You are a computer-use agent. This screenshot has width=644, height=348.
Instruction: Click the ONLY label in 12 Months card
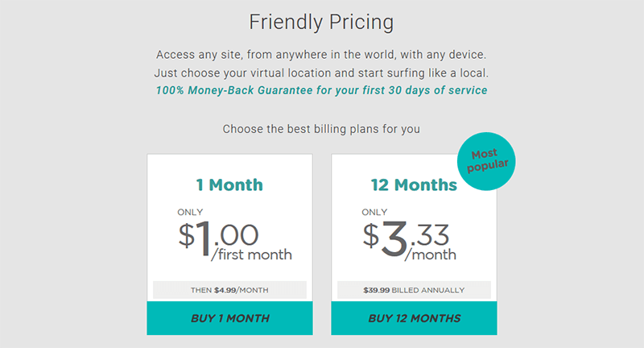click(x=374, y=212)
